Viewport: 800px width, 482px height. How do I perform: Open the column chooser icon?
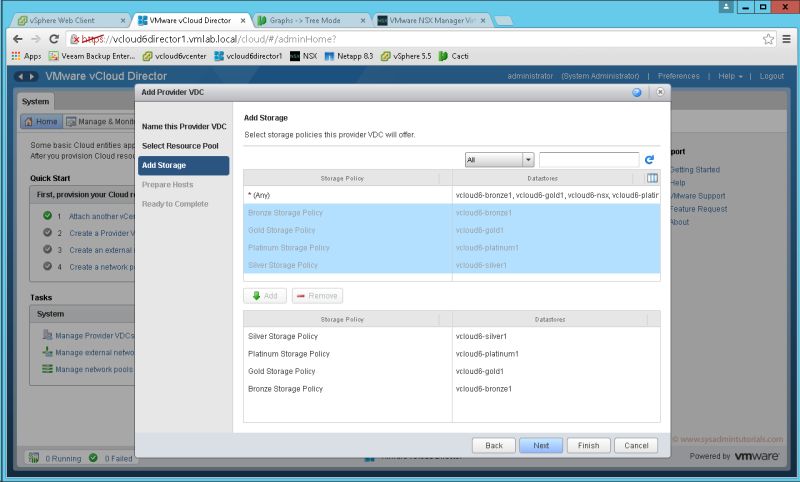pyautogui.click(x=652, y=178)
